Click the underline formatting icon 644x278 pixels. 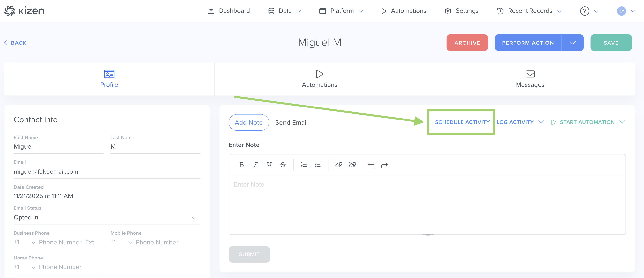click(269, 165)
